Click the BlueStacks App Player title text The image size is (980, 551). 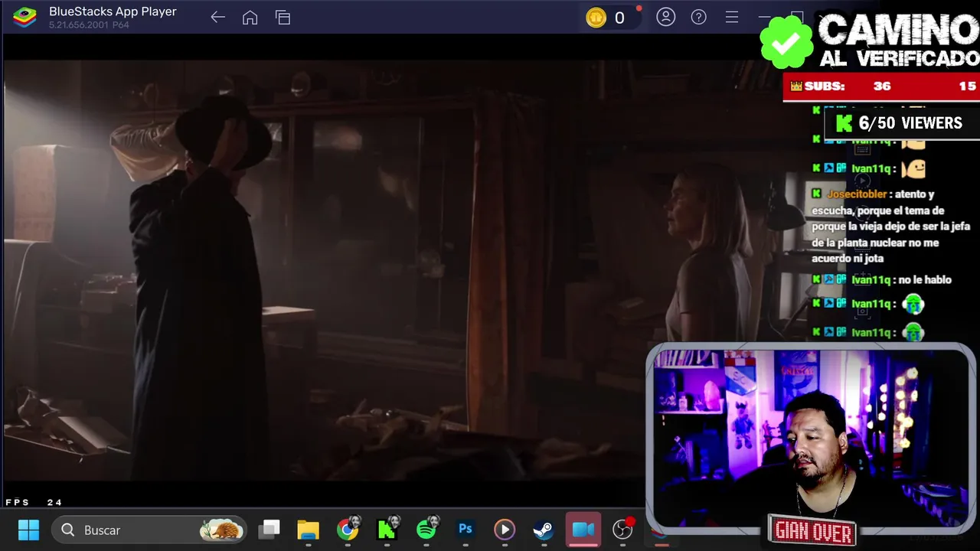click(113, 11)
